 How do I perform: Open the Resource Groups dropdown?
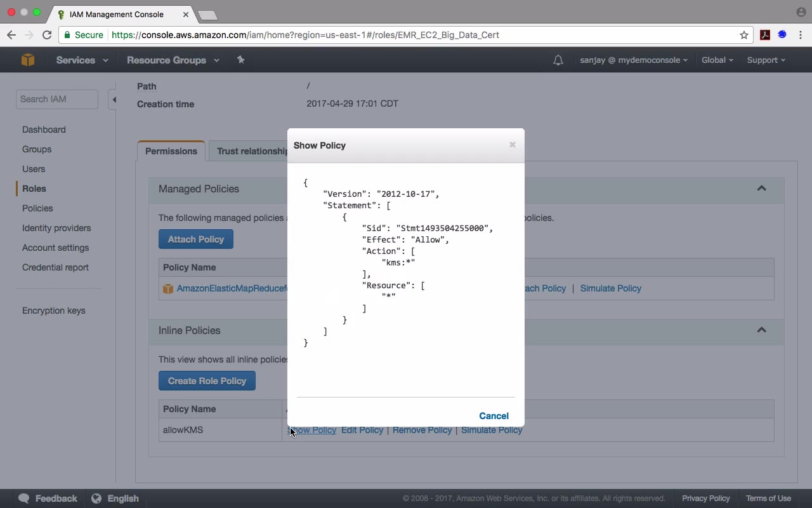tap(173, 60)
